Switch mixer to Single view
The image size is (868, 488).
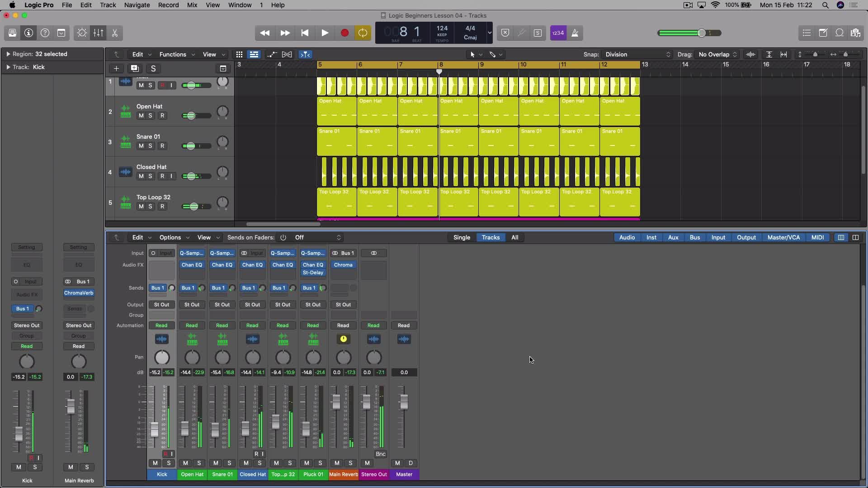point(462,238)
